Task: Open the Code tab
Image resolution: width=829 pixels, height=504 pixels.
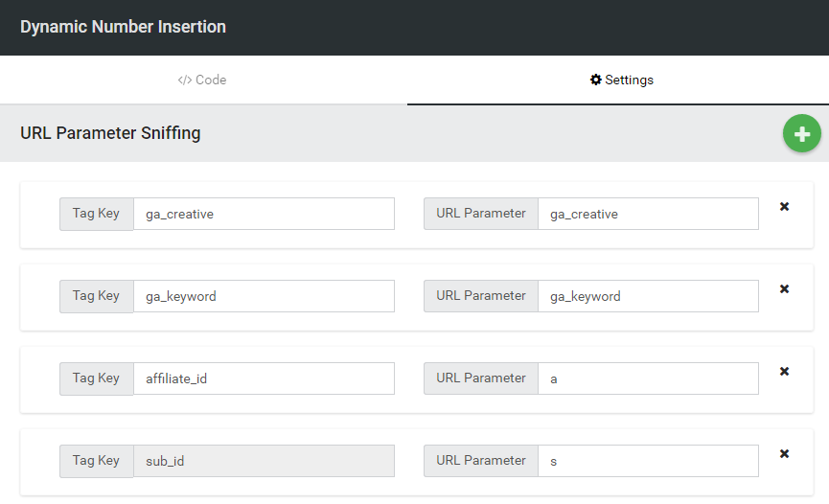Action: click(x=202, y=80)
